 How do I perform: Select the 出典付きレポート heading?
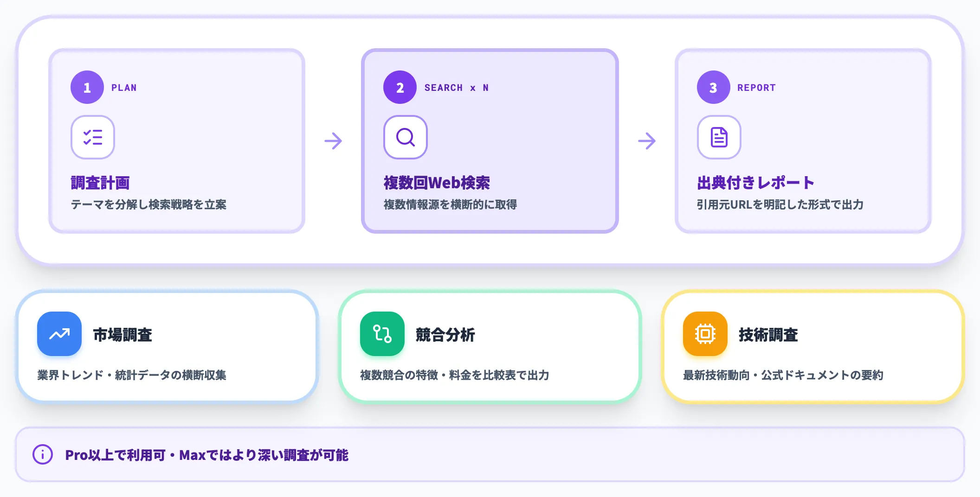(756, 183)
